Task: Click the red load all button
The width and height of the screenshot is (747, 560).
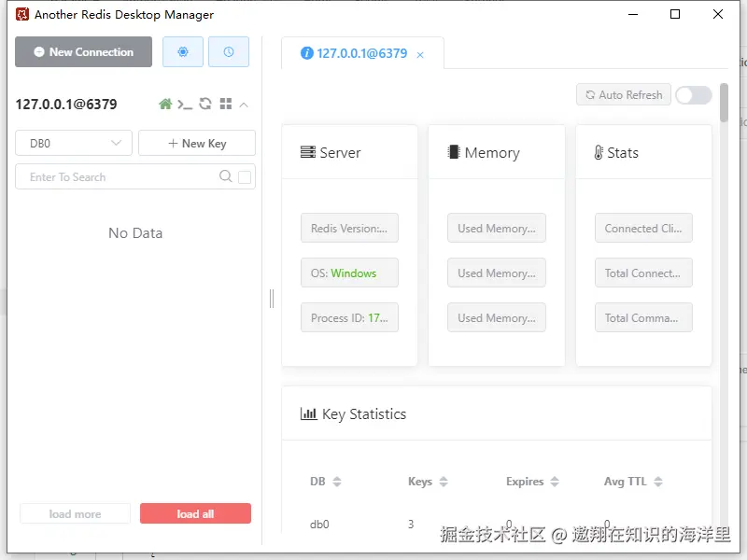Action: (x=195, y=514)
